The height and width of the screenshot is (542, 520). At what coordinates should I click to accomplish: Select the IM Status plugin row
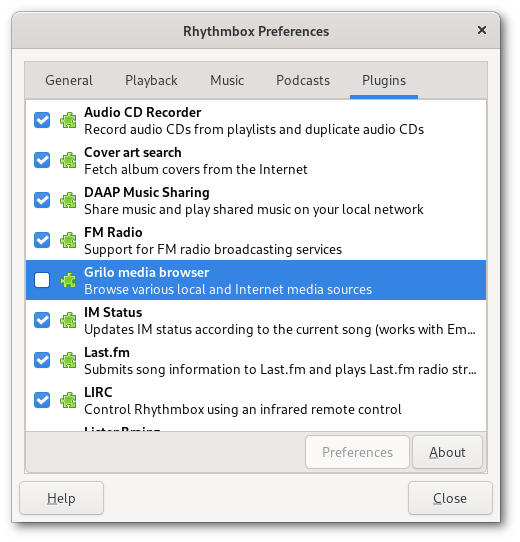[256, 320]
